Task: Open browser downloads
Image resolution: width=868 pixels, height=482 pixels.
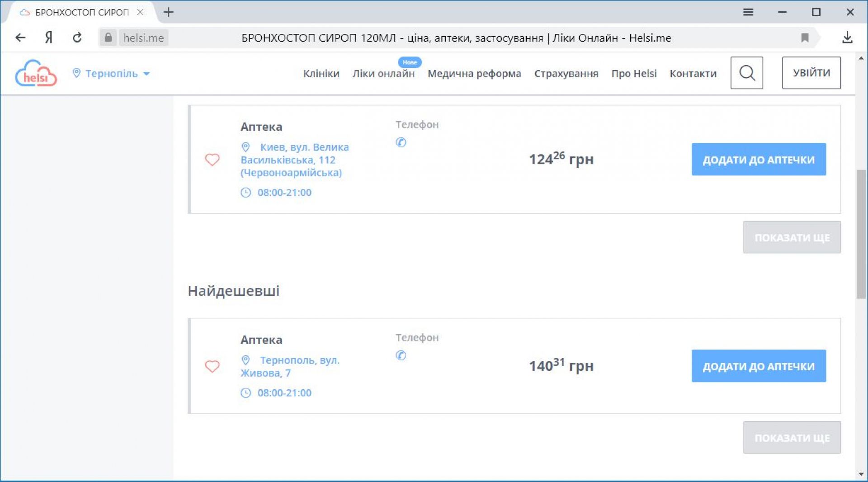Action: [847, 38]
